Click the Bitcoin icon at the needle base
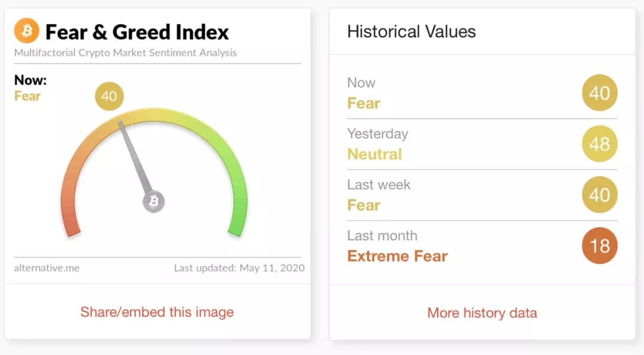Image resolution: width=644 pixels, height=355 pixels. click(x=153, y=201)
